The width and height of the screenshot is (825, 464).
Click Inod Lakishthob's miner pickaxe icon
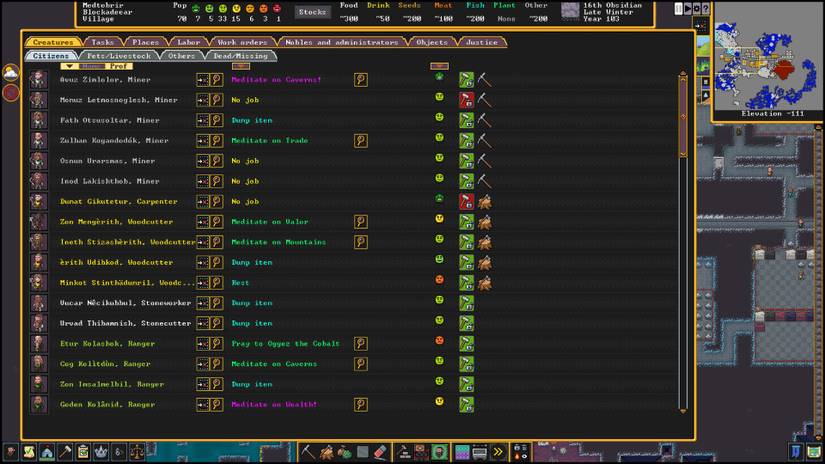[x=484, y=181]
